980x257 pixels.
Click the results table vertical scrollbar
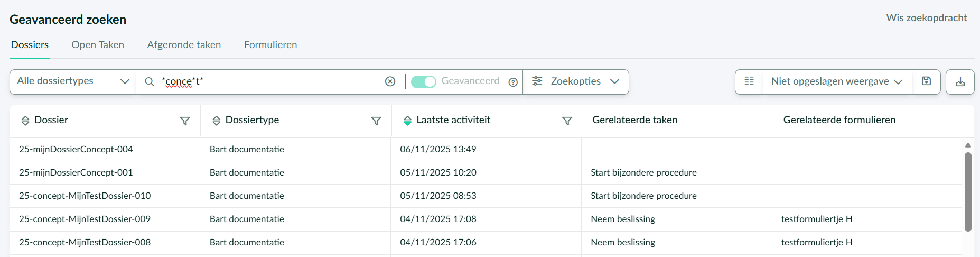[968, 191]
